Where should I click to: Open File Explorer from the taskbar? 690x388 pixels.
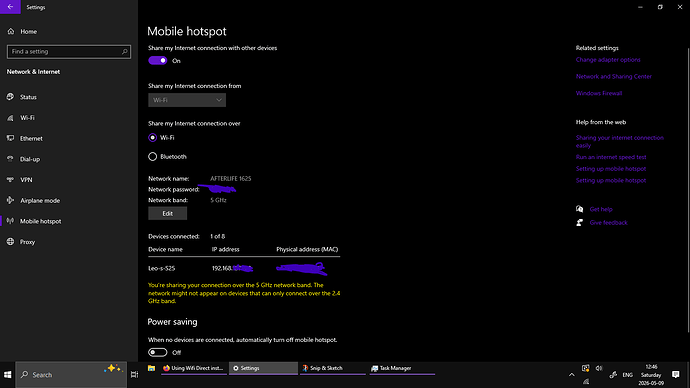(151, 368)
